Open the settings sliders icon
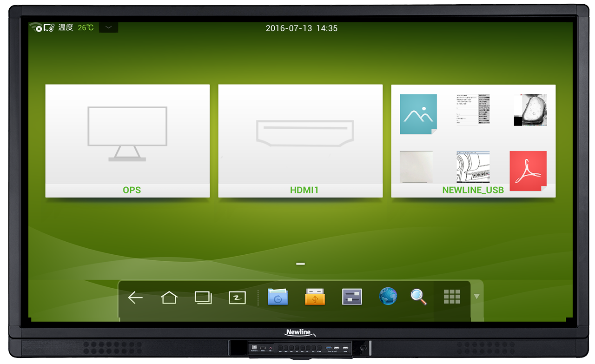Image resolution: width=595 pixels, height=364 pixels. pyautogui.click(x=352, y=297)
